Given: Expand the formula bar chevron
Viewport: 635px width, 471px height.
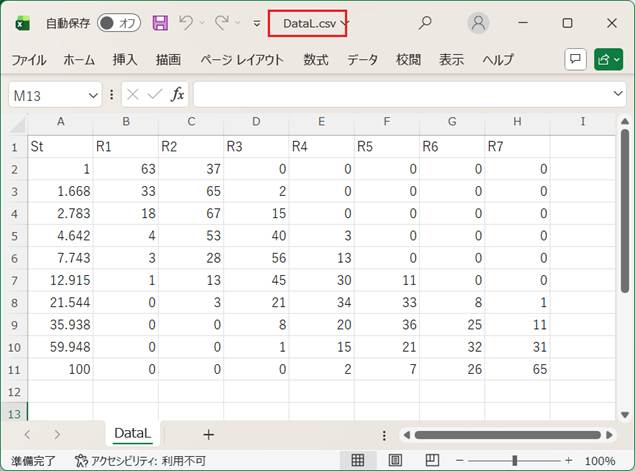Looking at the screenshot, I should click(x=618, y=94).
